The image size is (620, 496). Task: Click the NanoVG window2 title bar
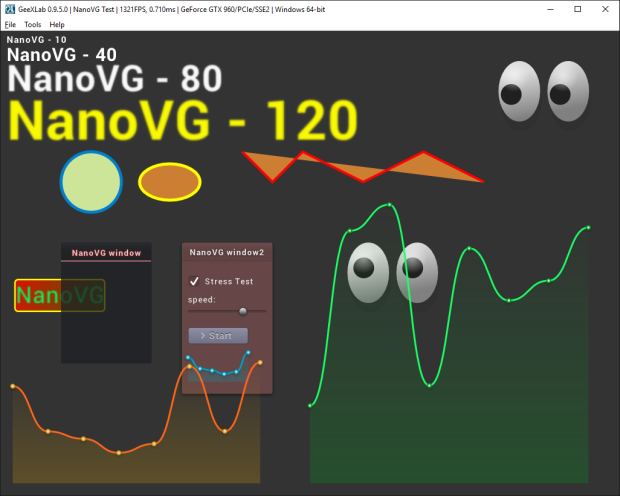[x=227, y=252]
